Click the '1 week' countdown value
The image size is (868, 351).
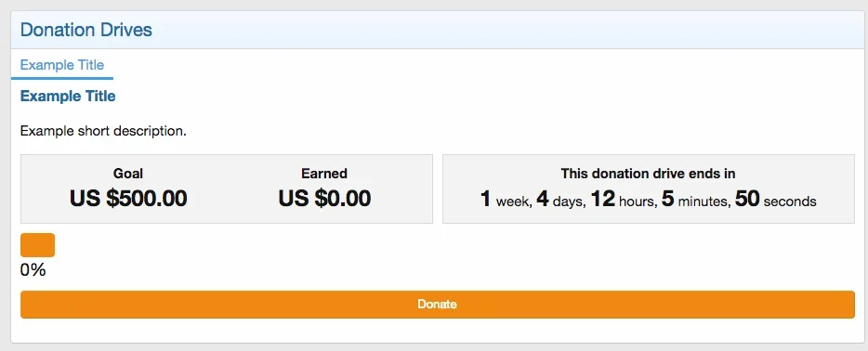point(506,200)
